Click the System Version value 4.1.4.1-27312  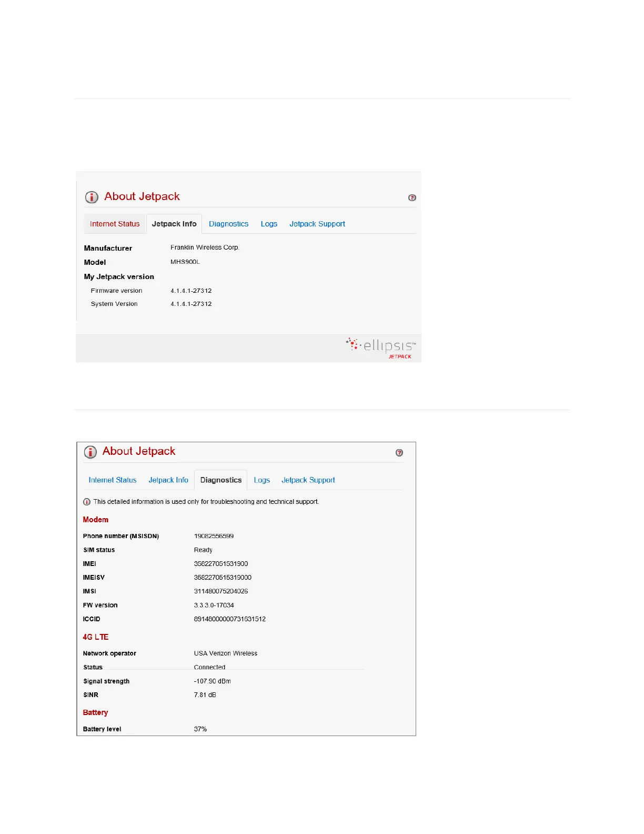pos(191,304)
